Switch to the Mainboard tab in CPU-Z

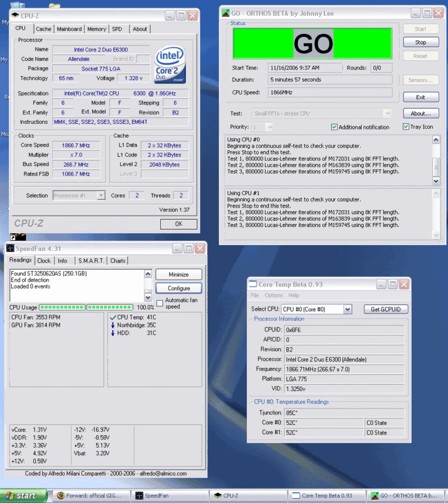[x=69, y=29]
